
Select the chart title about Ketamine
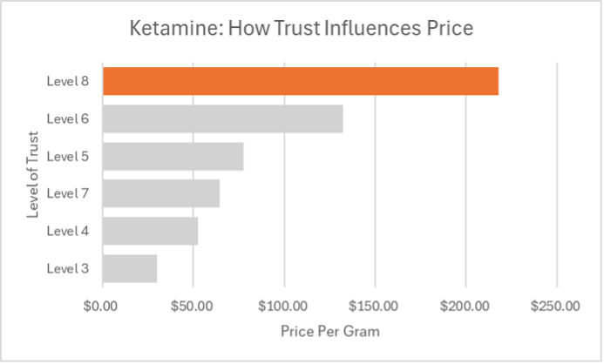[301, 29]
